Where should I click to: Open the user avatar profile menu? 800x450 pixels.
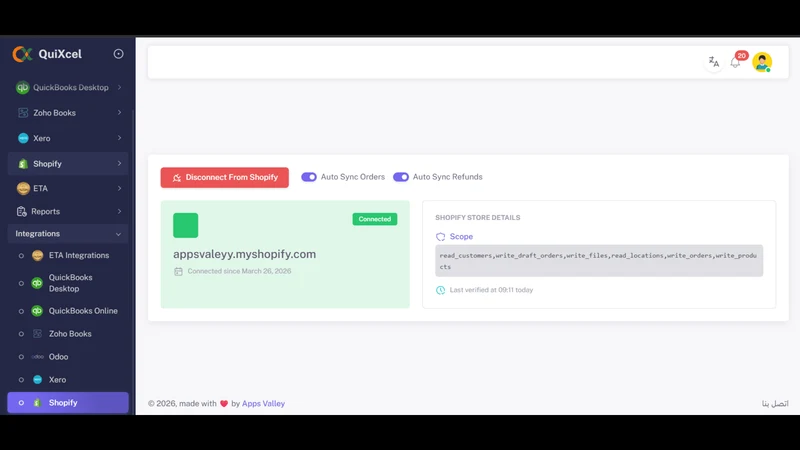[762, 62]
